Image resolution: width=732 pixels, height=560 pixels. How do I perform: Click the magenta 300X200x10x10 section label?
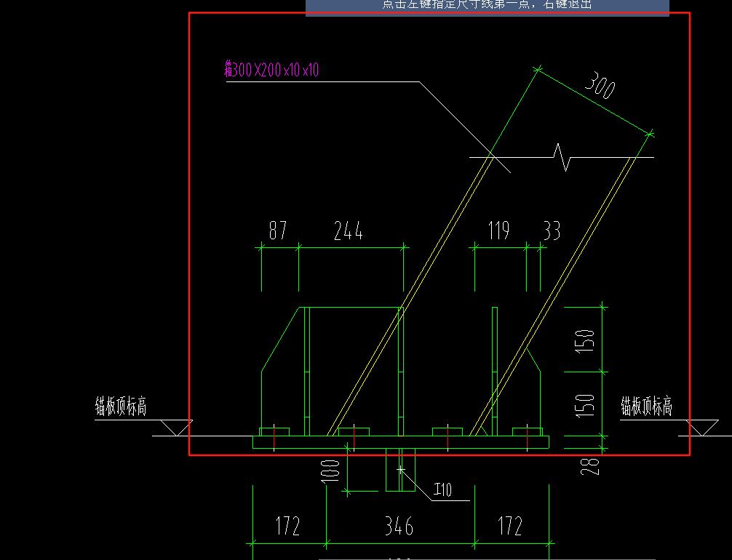271,70
